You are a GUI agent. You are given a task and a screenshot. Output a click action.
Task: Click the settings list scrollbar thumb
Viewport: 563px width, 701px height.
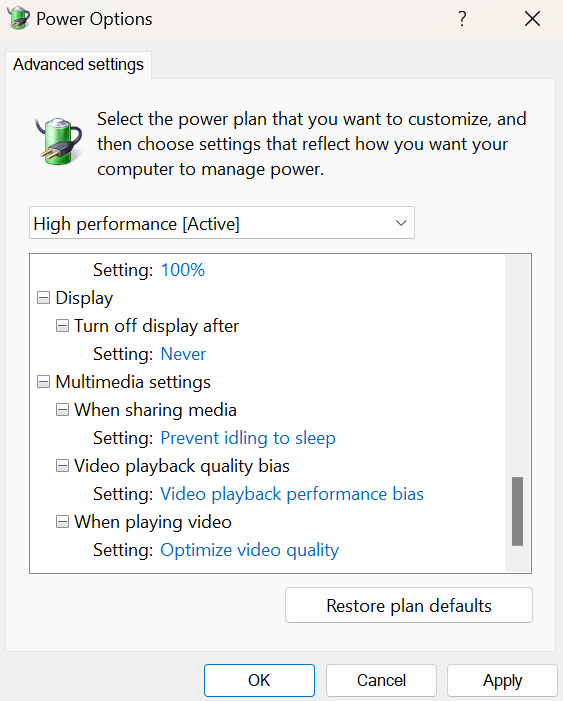pyautogui.click(x=517, y=511)
